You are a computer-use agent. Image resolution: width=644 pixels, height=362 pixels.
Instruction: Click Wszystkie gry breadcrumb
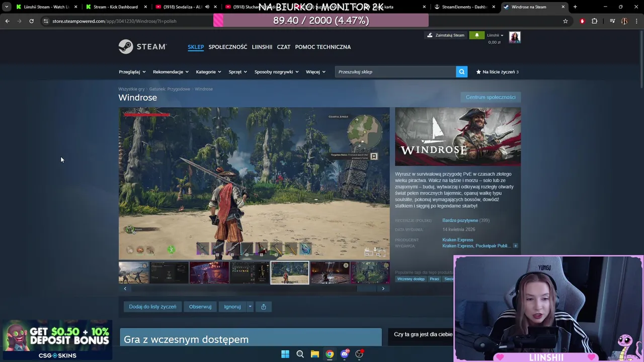(x=131, y=89)
